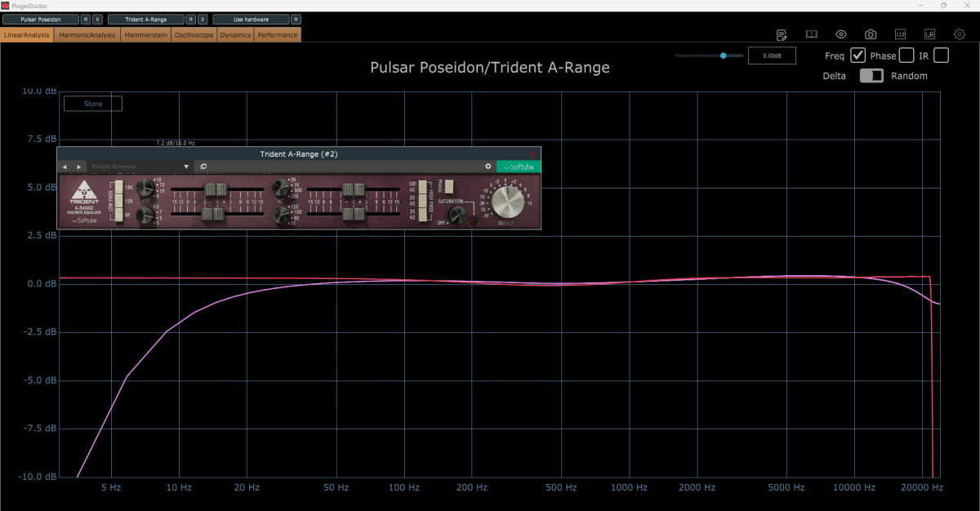
Task: Click the graph title Pulsar Poseidon/Trident A-Range
Action: pyautogui.click(x=490, y=68)
